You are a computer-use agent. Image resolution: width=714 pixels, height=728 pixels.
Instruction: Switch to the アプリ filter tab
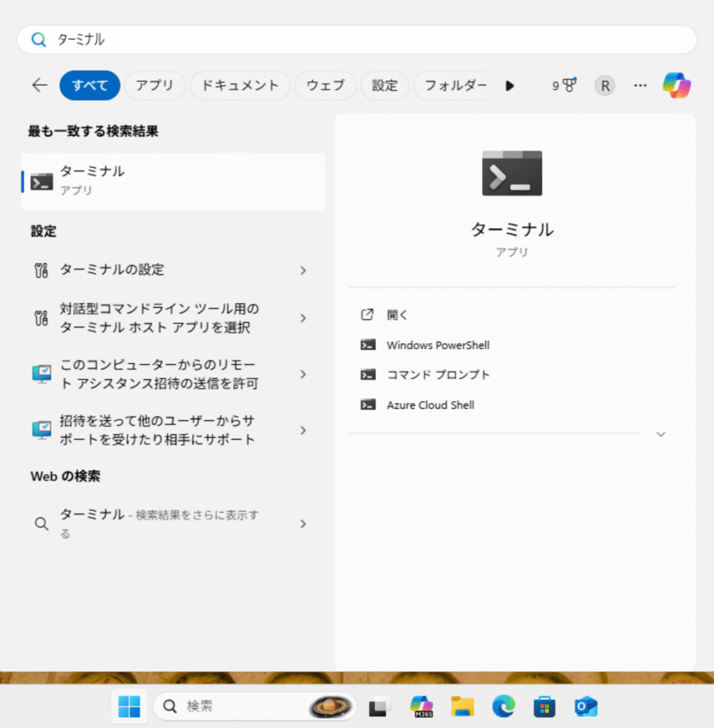point(154,85)
